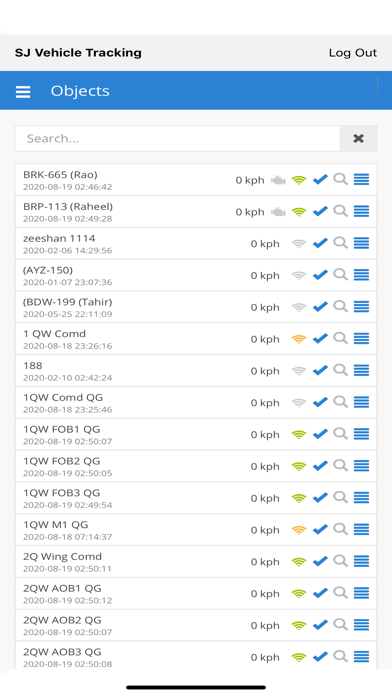Open details menu for zeeshan 1114

click(361, 243)
